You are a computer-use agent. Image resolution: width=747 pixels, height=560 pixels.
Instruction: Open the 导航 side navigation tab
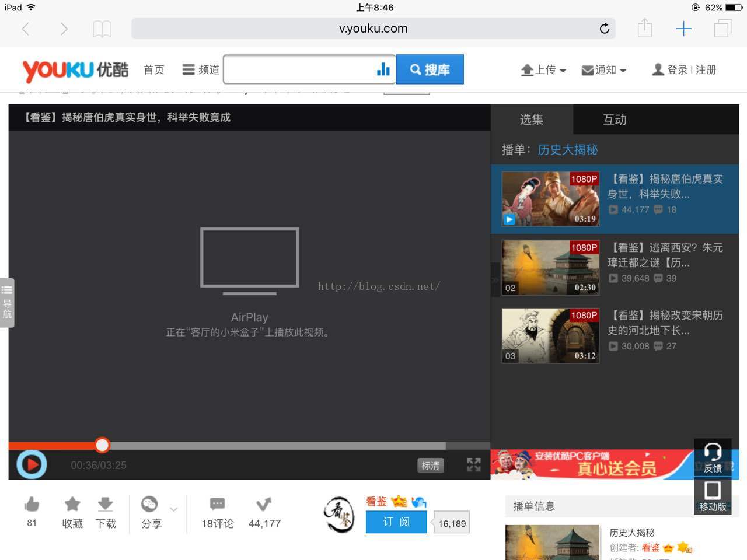click(7, 303)
